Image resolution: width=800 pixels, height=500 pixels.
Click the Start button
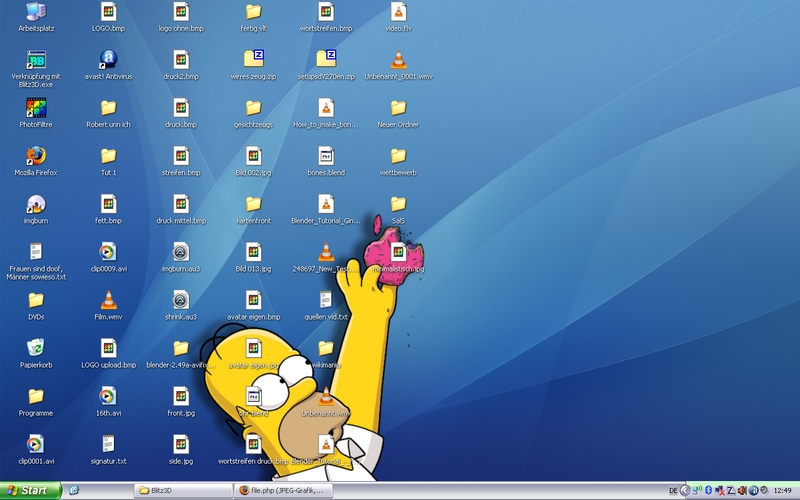30,490
